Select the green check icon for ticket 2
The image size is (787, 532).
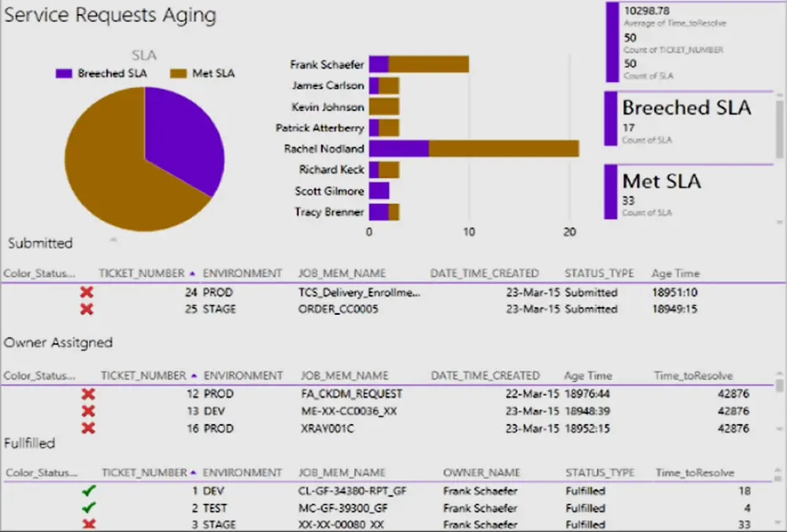pos(88,508)
